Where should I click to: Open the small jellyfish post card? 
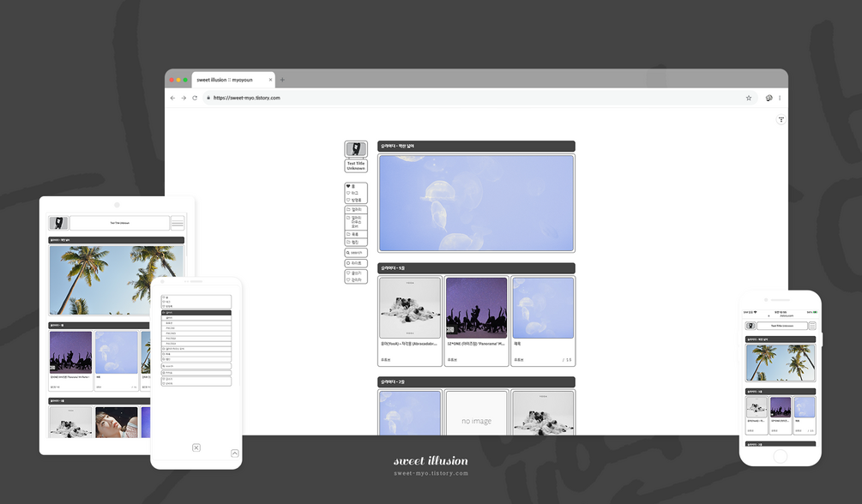(x=543, y=321)
